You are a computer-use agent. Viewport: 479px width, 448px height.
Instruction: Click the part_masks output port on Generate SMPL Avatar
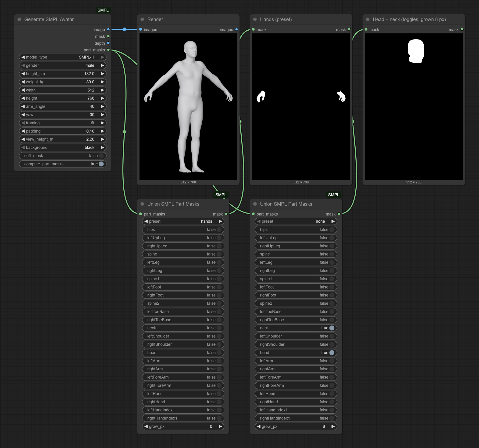pos(108,50)
